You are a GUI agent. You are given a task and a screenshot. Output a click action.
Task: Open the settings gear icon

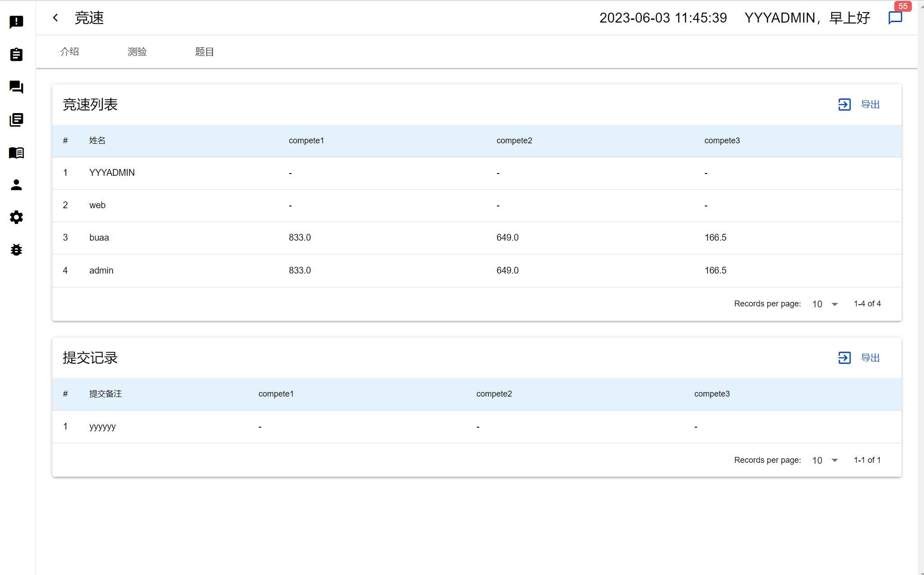[16, 218]
